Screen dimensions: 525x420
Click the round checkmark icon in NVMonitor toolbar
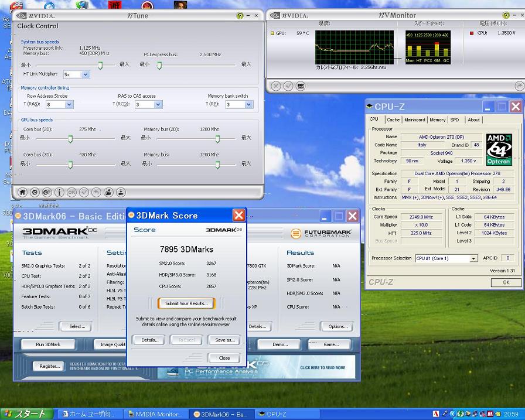click(x=288, y=86)
